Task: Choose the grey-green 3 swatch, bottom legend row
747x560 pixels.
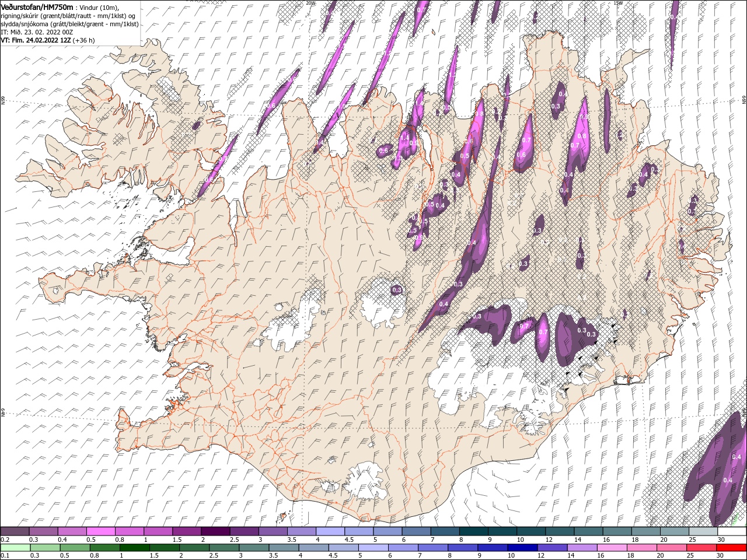Action: pos(254,547)
